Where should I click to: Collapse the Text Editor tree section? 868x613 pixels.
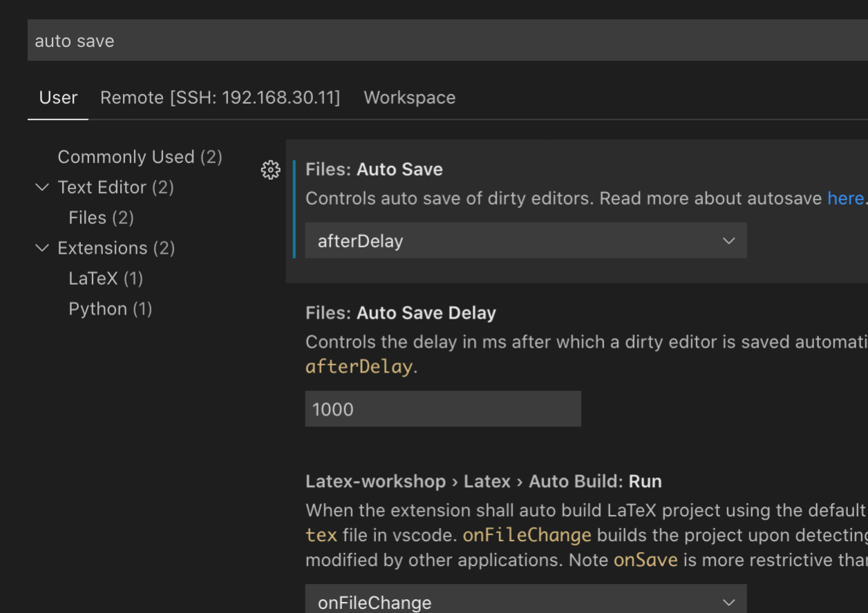(x=42, y=187)
